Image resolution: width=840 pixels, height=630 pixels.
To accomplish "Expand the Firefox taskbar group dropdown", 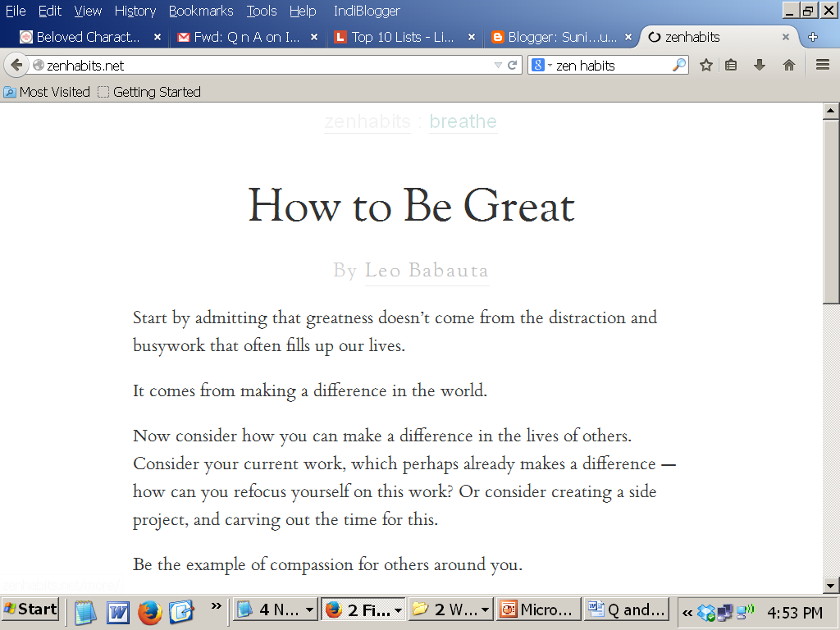I will point(398,610).
